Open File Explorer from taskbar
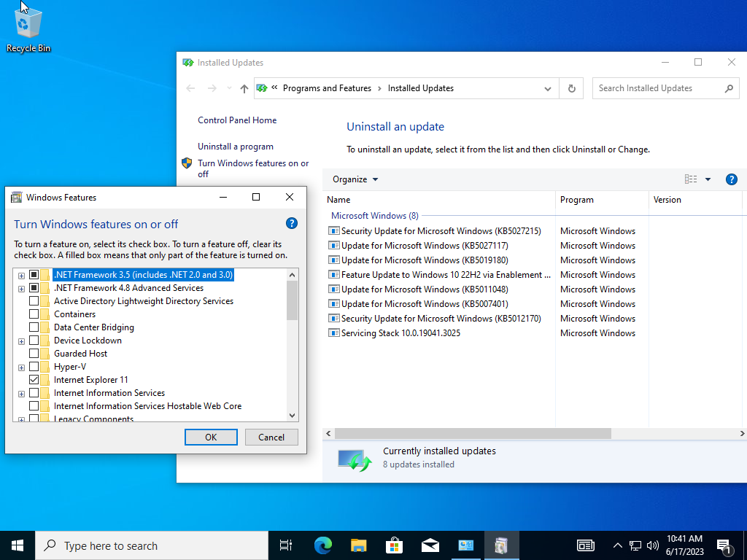The width and height of the screenshot is (747, 560). pyautogui.click(x=358, y=545)
